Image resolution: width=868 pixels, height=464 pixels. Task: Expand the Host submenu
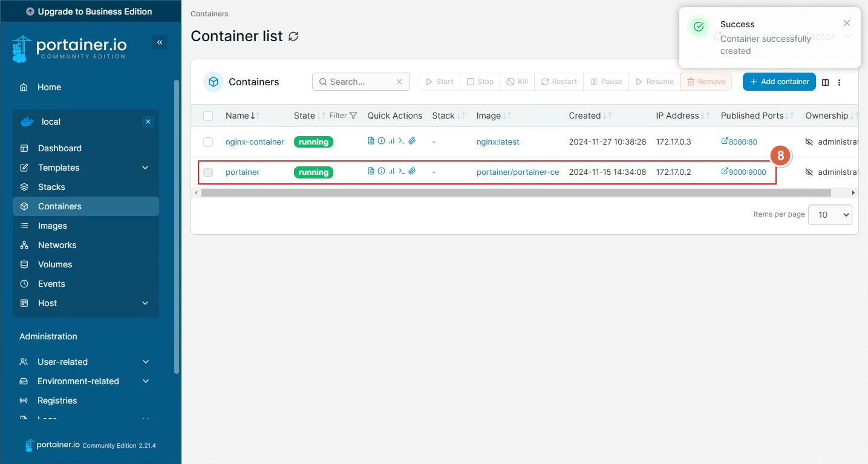tap(145, 303)
